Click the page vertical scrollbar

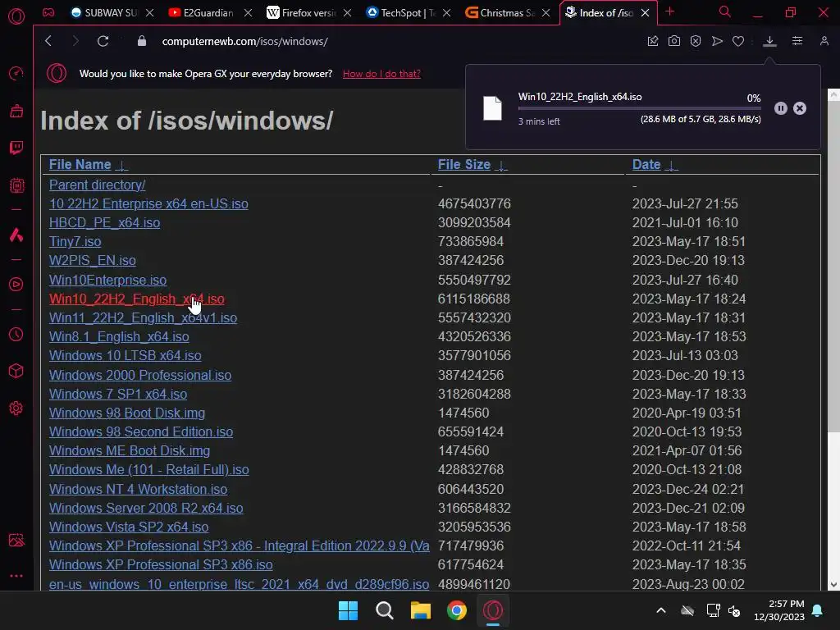(833, 267)
